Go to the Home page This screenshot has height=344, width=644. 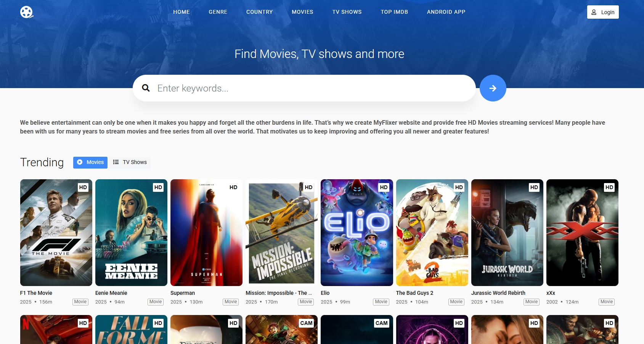(181, 12)
